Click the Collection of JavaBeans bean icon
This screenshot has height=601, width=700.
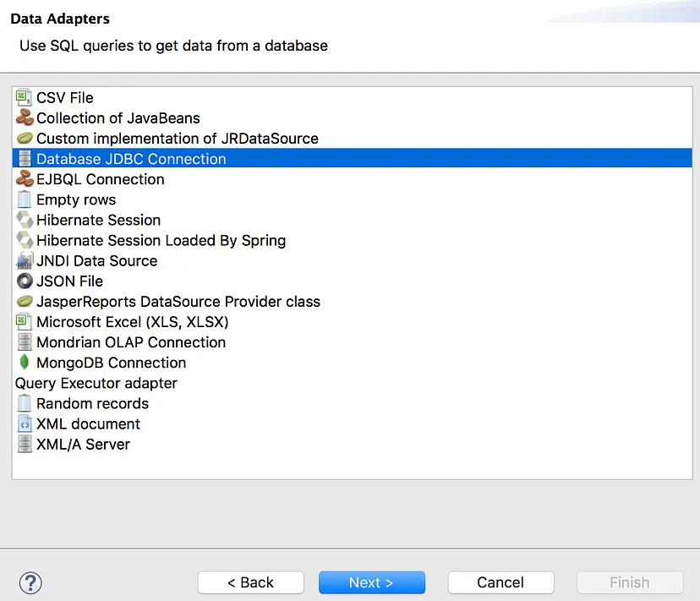click(x=25, y=118)
